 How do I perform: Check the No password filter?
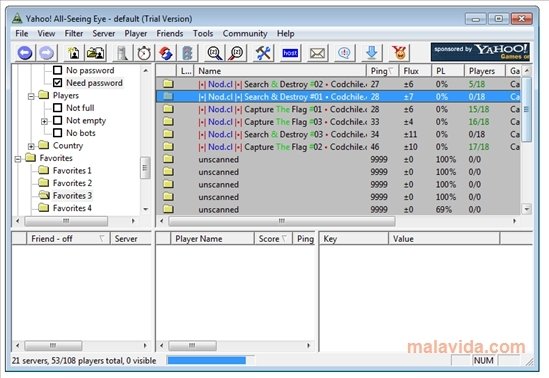click(x=57, y=70)
